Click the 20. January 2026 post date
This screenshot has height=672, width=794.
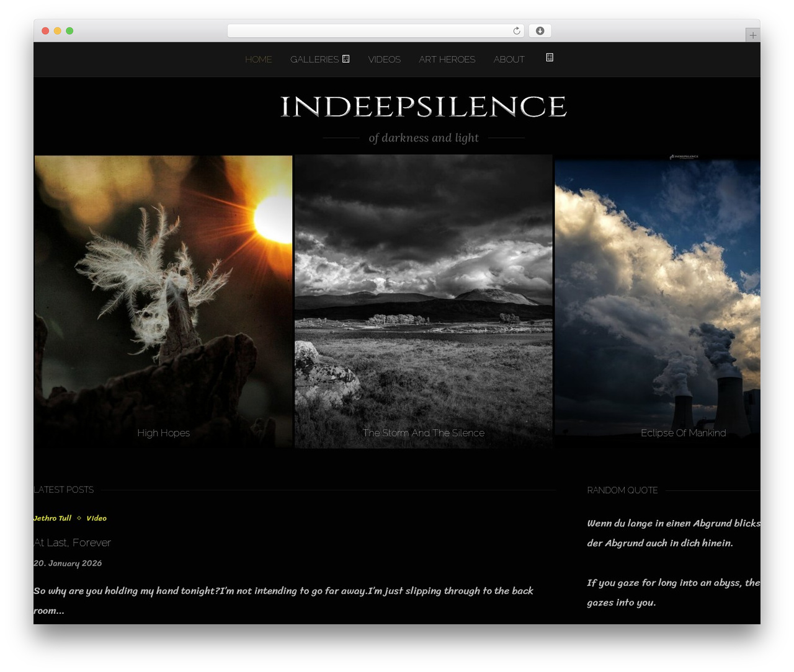68,563
